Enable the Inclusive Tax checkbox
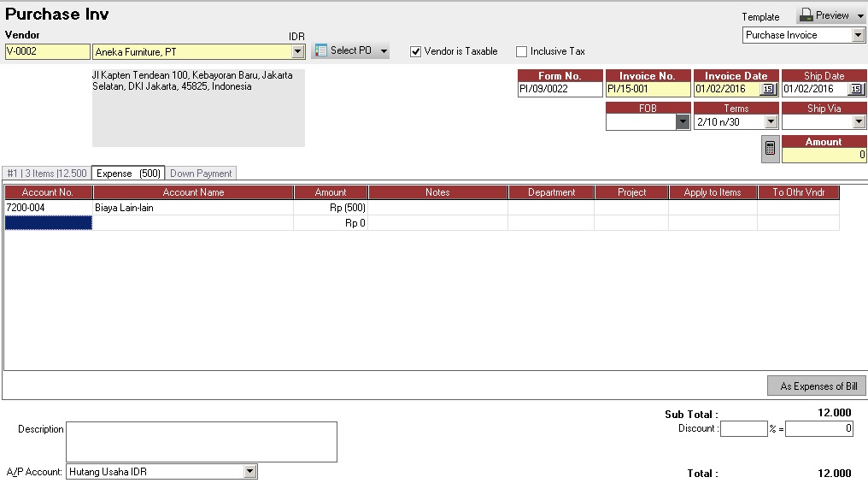 click(x=522, y=51)
